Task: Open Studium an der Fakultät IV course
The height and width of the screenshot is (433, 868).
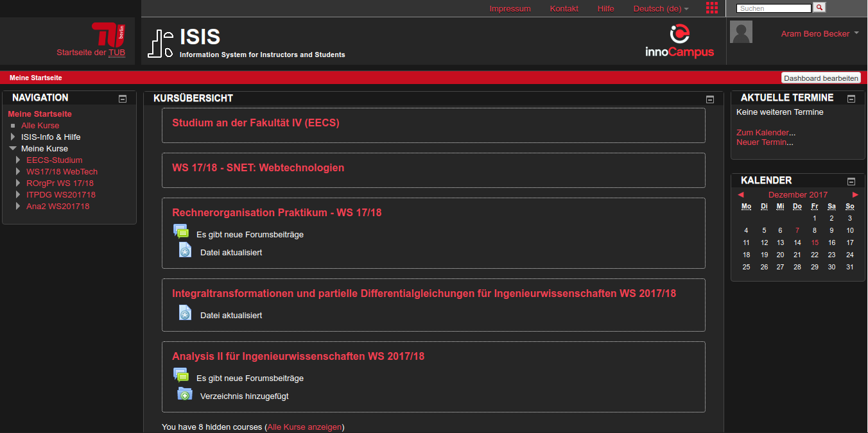Action: coord(256,123)
